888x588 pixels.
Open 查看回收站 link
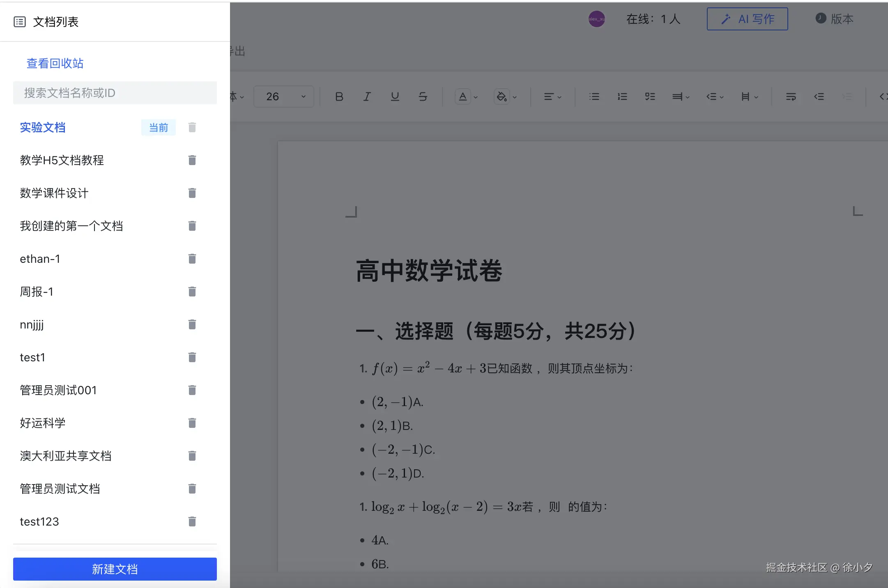coord(55,63)
